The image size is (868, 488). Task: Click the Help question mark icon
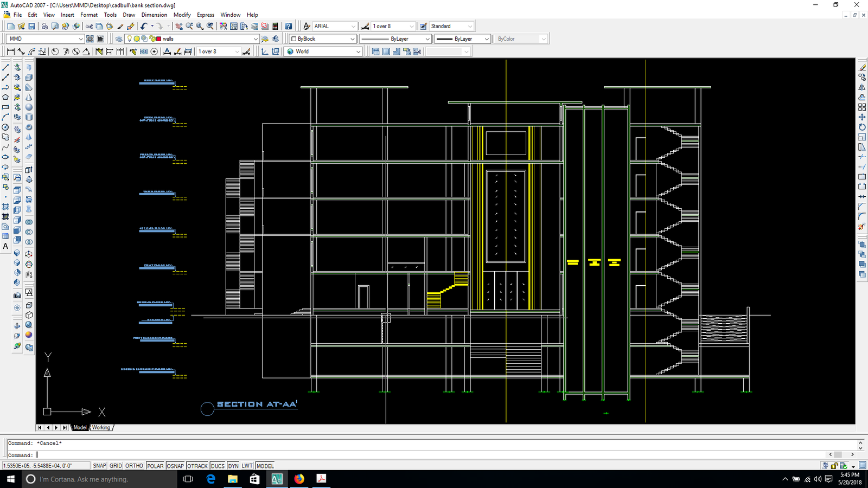[289, 26]
